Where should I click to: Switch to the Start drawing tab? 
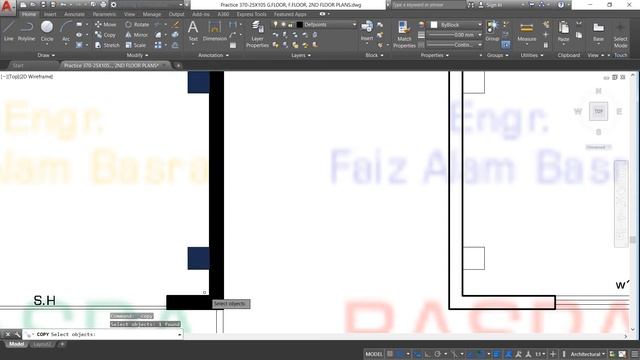click(x=18, y=65)
